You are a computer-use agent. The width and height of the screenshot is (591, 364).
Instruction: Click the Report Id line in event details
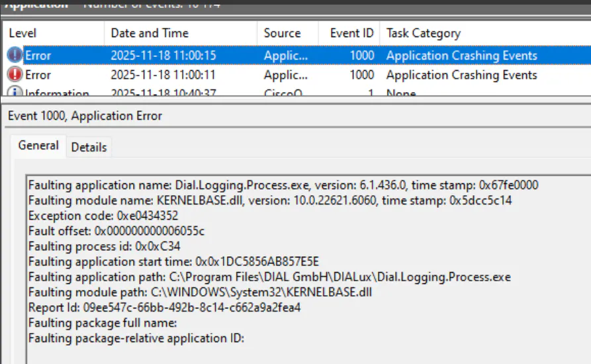point(164,308)
